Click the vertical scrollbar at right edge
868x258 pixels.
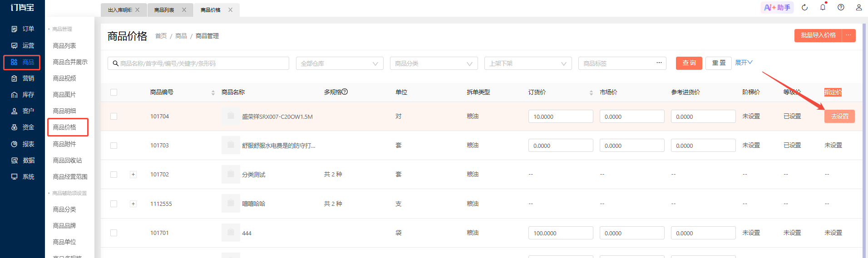[x=865, y=141]
